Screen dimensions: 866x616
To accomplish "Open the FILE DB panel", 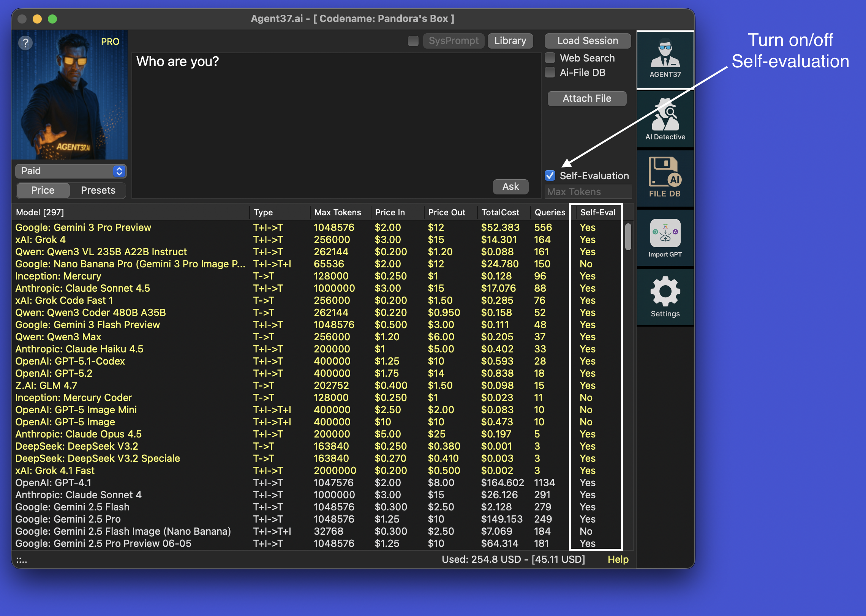I will pos(665,177).
